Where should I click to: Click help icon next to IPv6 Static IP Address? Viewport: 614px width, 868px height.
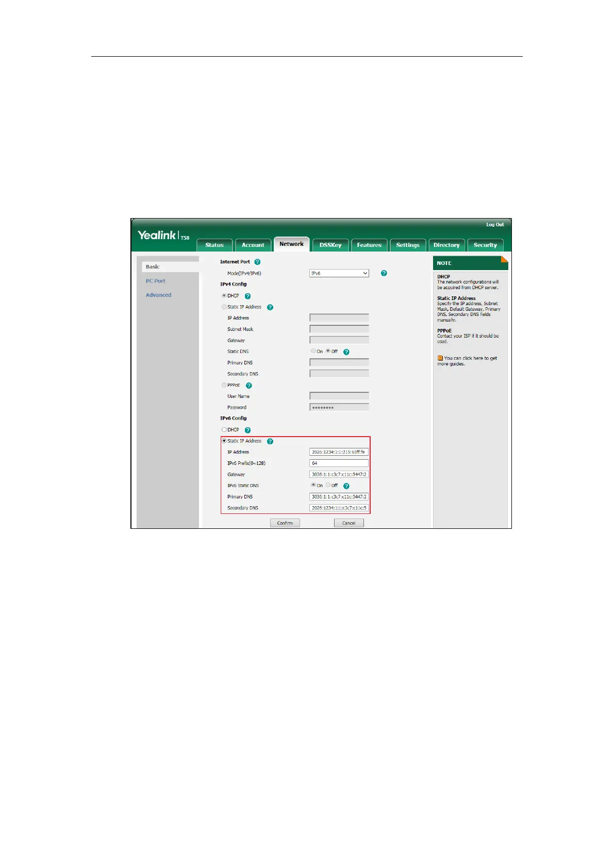(270, 441)
